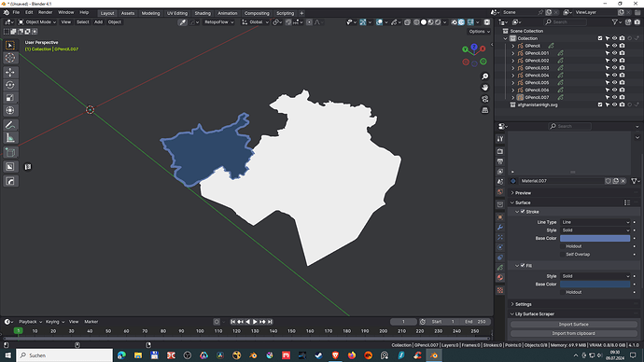
Task: Select the Rotate tool
Action: [10, 85]
